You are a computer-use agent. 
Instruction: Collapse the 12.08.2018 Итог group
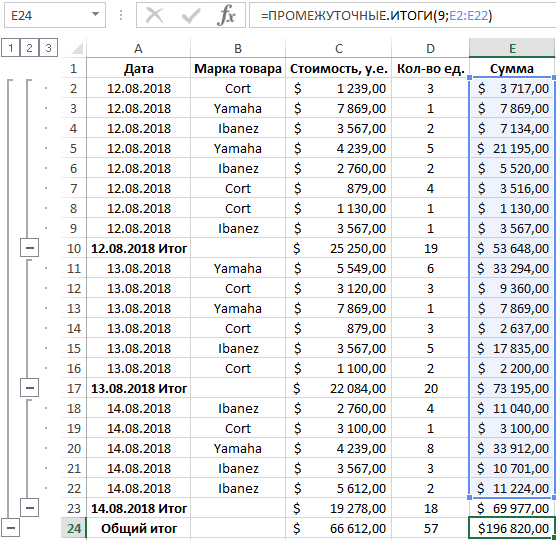pos(29,248)
